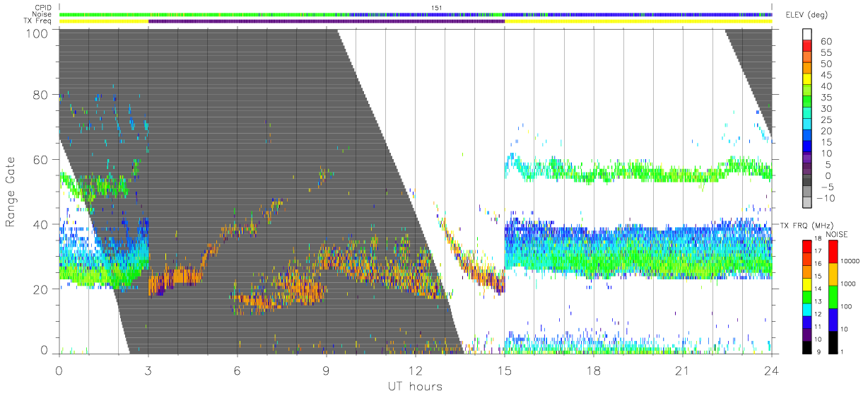Click the cyan 12–13 MHz TX FRQ swatch

[x=808, y=309]
